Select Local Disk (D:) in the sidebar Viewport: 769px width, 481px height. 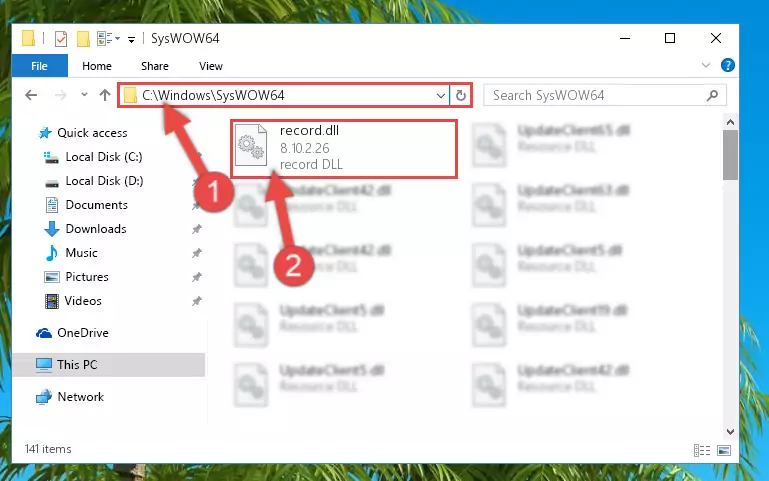[x=104, y=181]
